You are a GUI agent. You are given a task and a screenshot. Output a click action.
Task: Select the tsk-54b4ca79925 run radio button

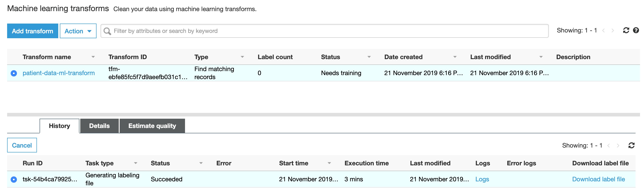coord(14,179)
